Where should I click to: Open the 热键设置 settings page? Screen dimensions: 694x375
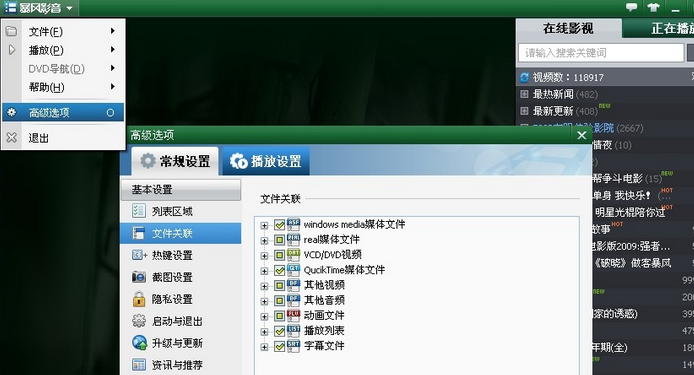(181, 255)
